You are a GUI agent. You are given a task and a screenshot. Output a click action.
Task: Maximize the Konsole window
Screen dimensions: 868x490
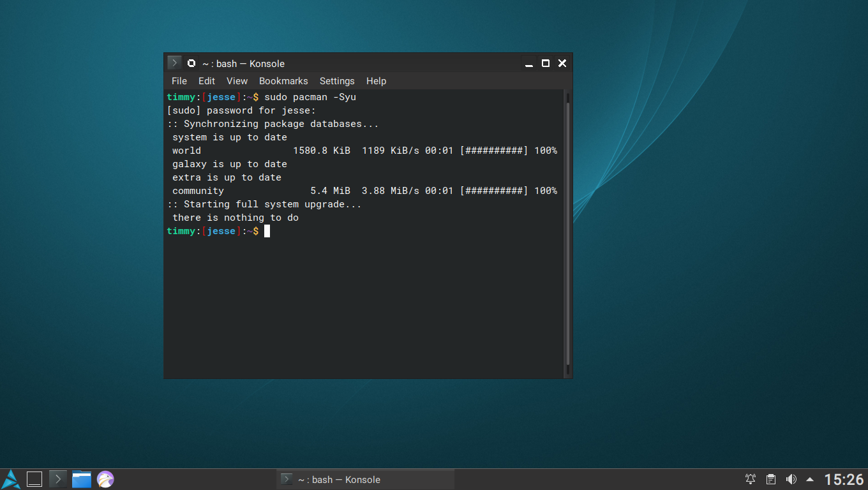pos(546,63)
